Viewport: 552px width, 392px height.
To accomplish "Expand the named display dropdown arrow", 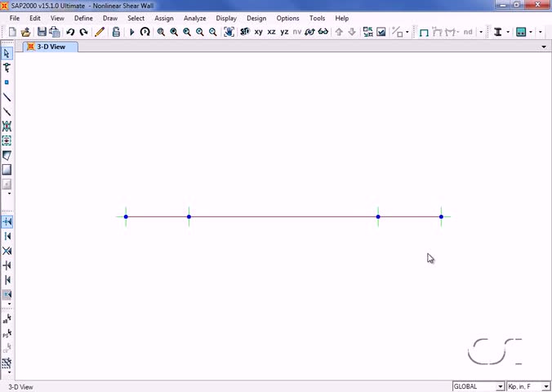I will tap(481, 32).
